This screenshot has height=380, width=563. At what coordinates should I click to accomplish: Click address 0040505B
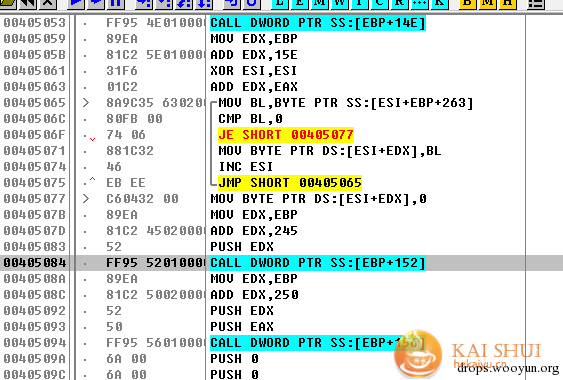35,55
